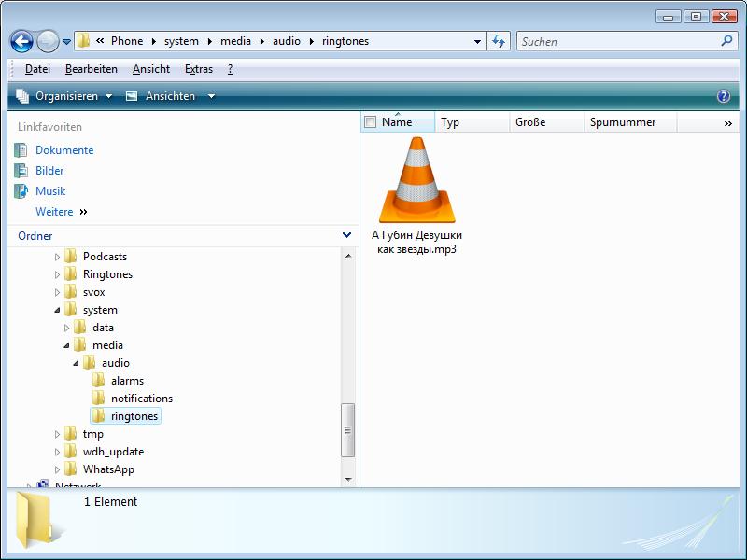Image resolution: width=747 pixels, height=560 pixels.
Task: Show hidden breadcrumb path chevrons
Action: [x=100, y=41]
